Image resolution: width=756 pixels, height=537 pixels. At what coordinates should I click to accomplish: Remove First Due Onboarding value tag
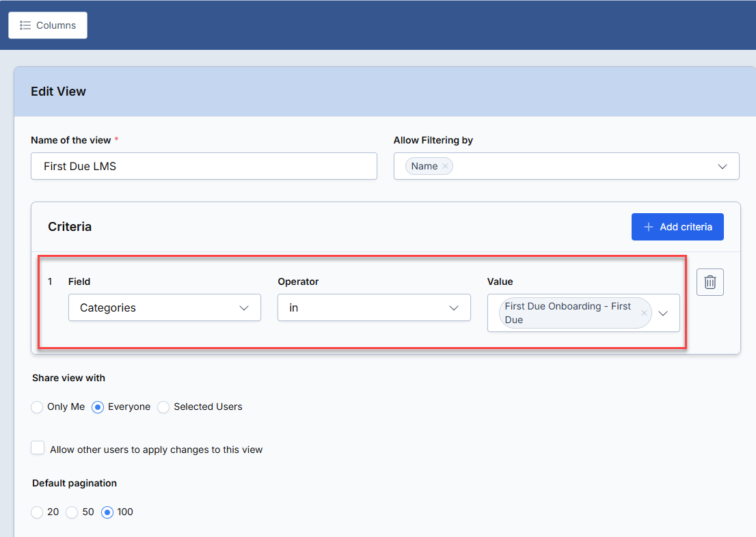click(x=644, y=313)
